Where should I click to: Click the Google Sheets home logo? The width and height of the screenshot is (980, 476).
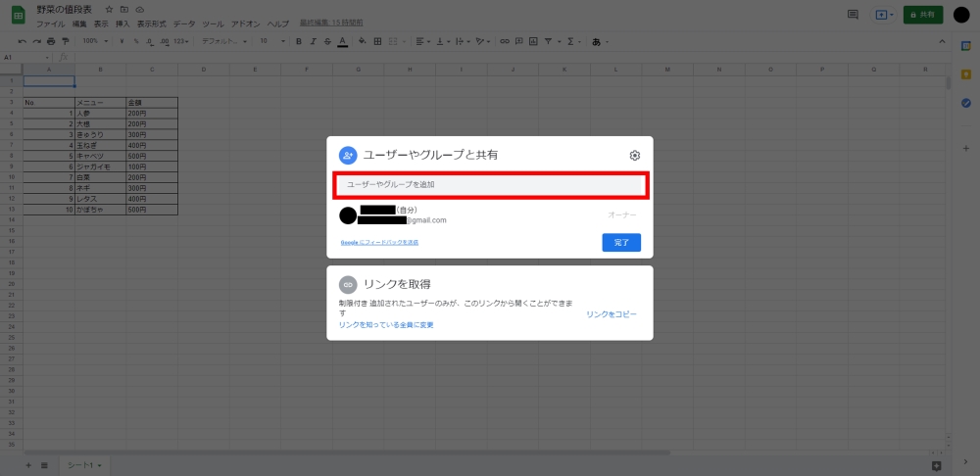pyautogui.click(x=18, y=17)
